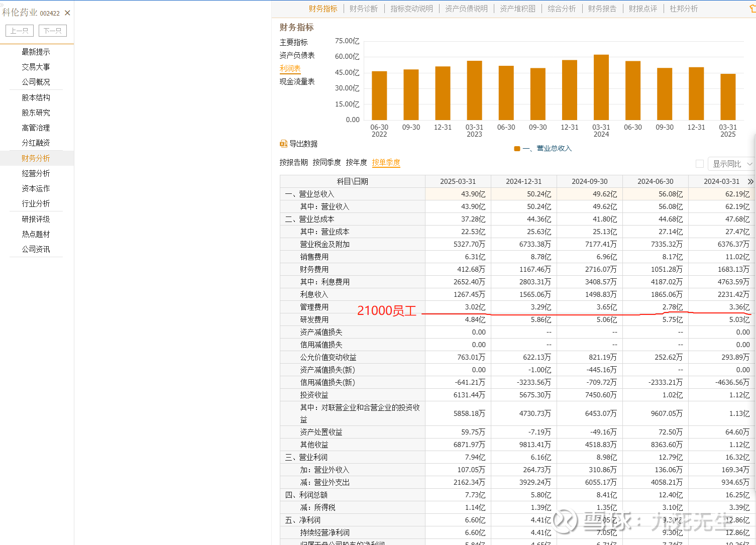Screen dimensions: 756x545
Task: Click the 2024-12-31 column header
Action: pos(523,181)
